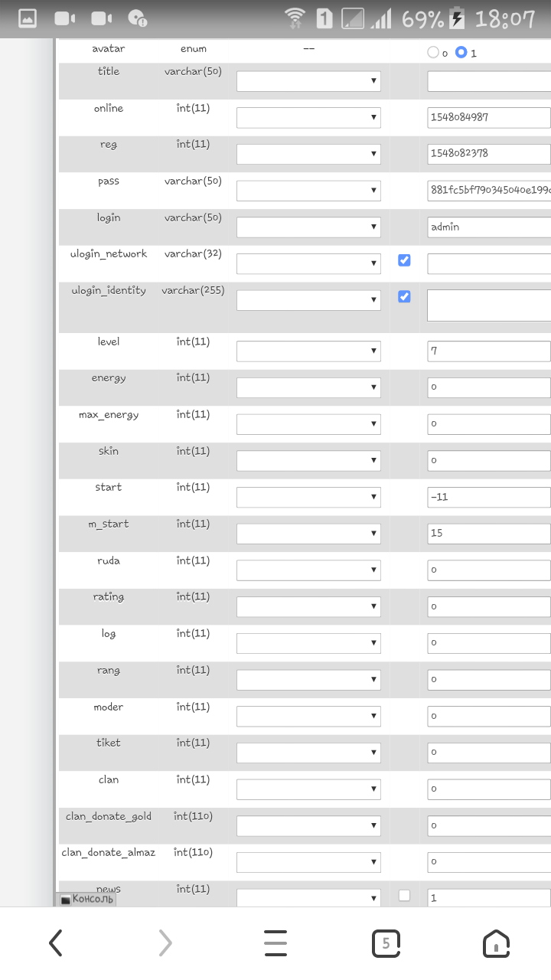551x980 pixels.
Task: Open the tabs switcher showing 5
Action: pyautogui.click(x=386, y=944)
